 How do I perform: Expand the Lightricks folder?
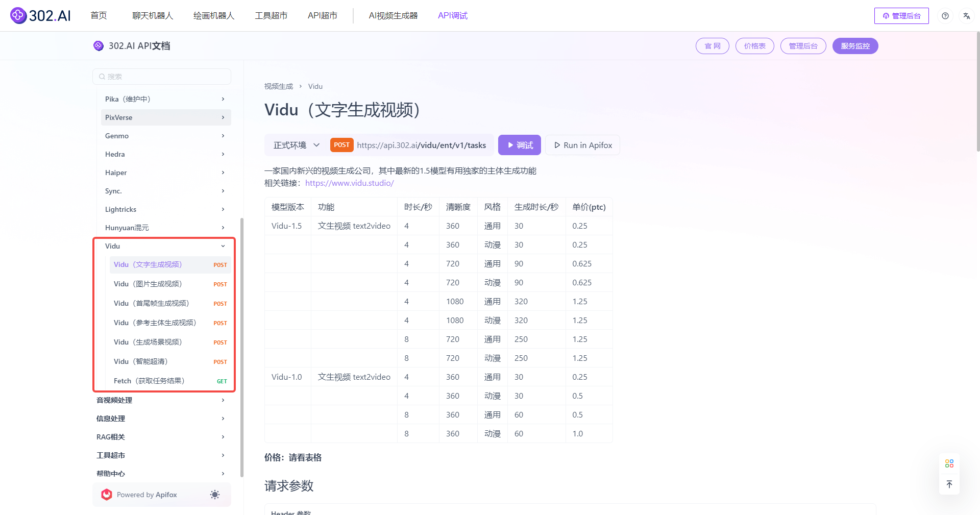[x=166, y=209]
